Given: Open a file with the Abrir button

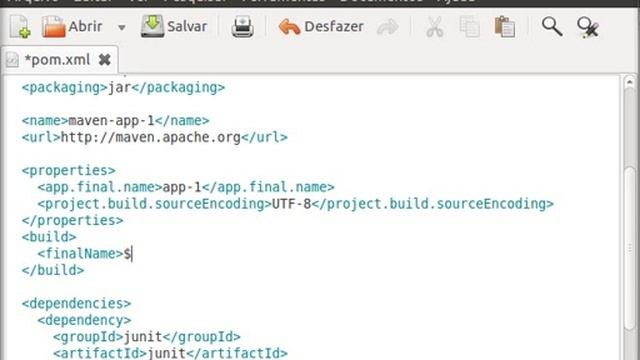Looking at the screenshot, I should [x=72, y=27].
